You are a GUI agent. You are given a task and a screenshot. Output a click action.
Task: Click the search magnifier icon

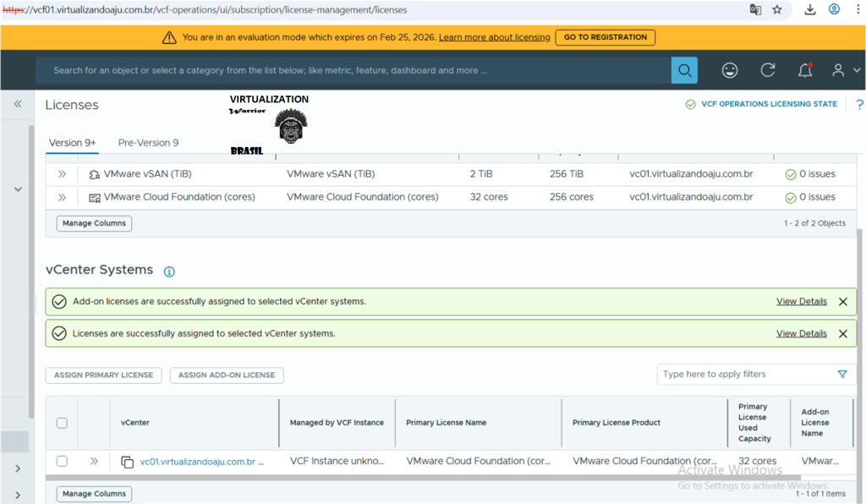(684, 70)
